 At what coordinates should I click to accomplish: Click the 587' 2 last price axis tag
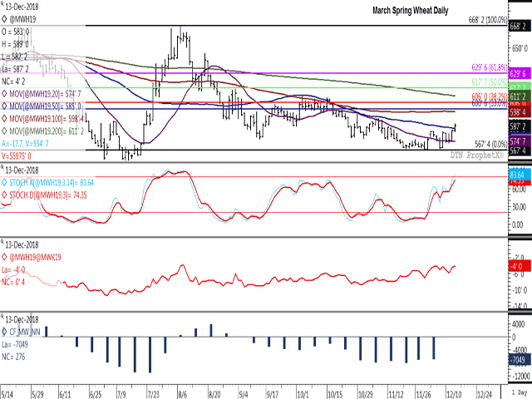click(x=520, y=126)
